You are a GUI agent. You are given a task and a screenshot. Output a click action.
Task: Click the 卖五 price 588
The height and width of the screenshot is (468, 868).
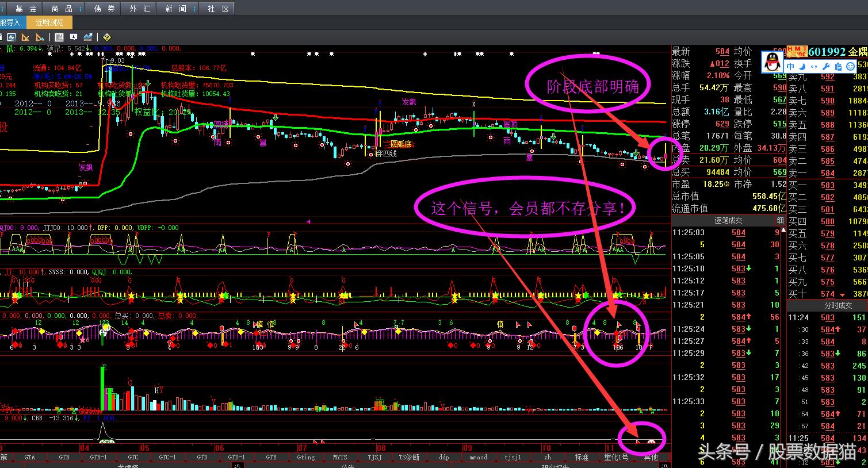(x=828, y=125)
